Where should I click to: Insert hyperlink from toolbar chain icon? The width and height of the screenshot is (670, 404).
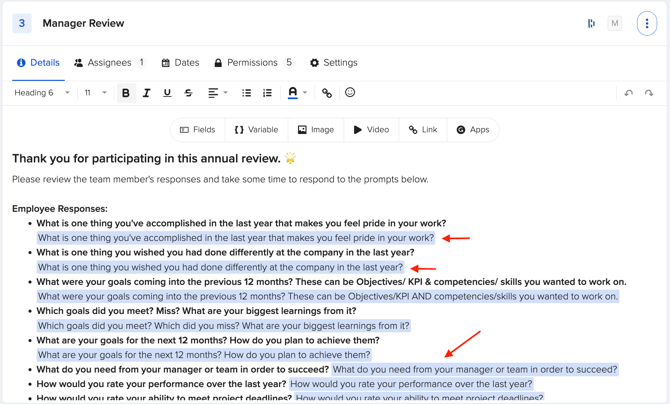pos(327,93)
